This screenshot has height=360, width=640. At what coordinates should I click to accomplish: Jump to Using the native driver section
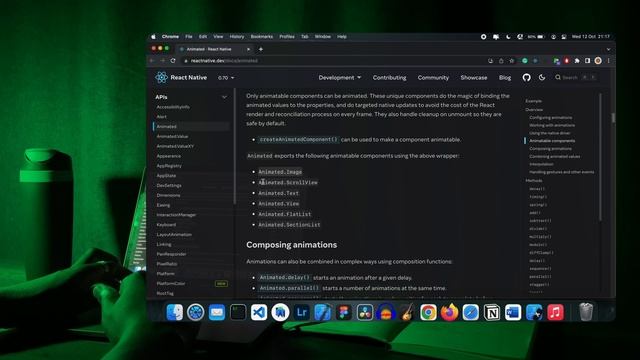(x=549, y=133)
